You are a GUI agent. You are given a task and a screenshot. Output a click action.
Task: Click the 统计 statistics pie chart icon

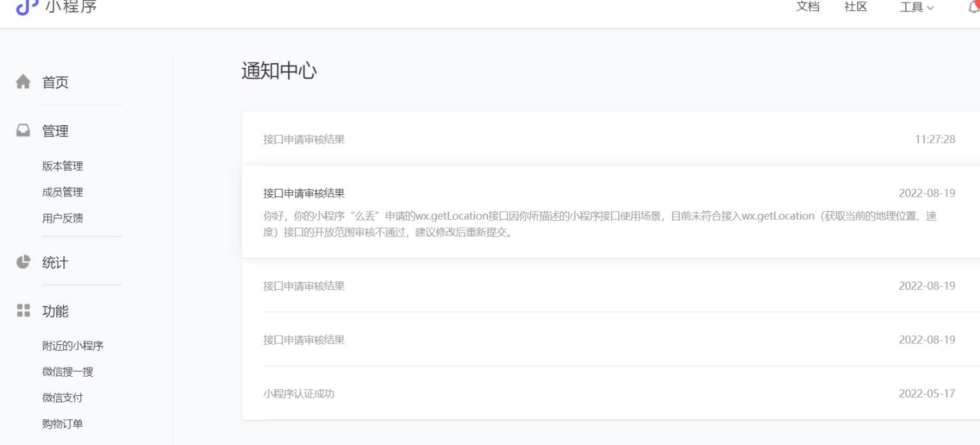click(22, 262)
